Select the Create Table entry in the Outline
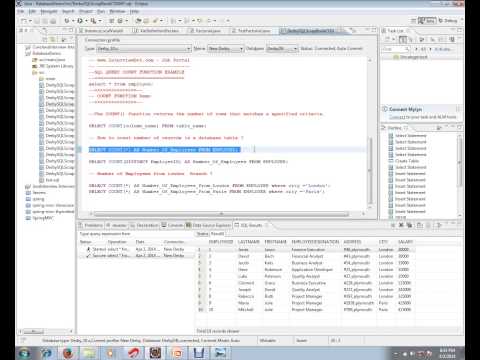 pyautogui.click(x=404, y=161)
